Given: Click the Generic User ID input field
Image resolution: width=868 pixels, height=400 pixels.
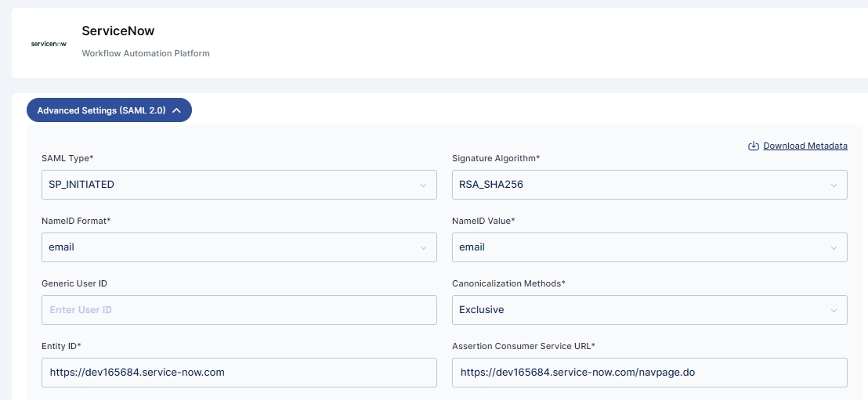Looking at the screenshot, I should [239, 310].
